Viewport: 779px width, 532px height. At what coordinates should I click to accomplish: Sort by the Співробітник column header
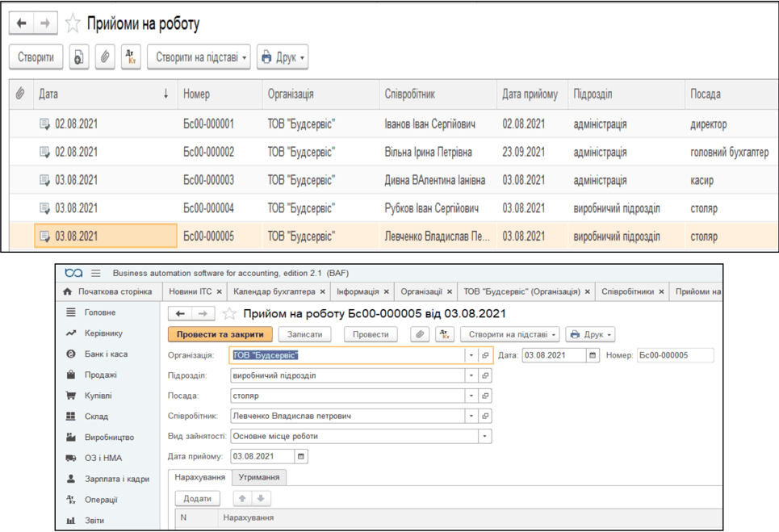(438, 94)
